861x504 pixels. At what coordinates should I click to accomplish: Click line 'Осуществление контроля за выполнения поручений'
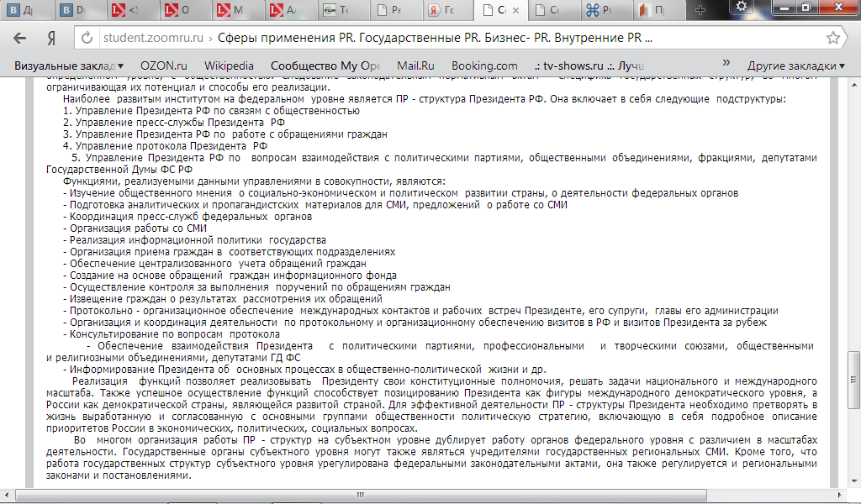pyautogui.click(x=256, y=287)
